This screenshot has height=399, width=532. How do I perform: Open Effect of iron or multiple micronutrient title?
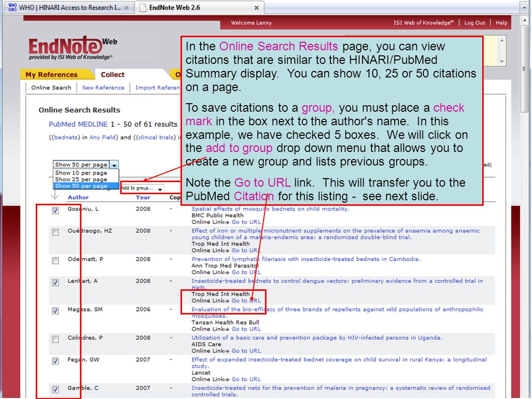click(x=335, y=234)
